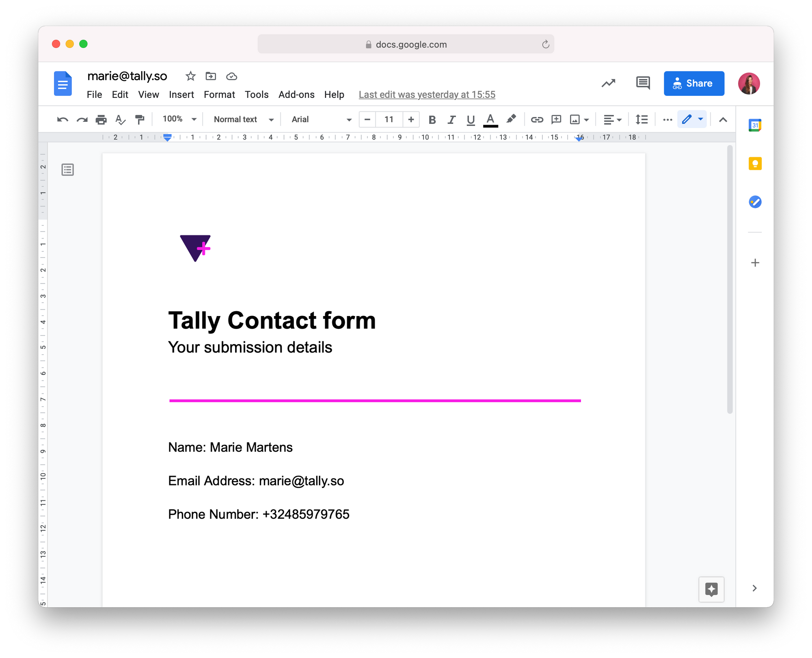812x658 pixels.
Task: Open the last edit history link
Action: 427,95
